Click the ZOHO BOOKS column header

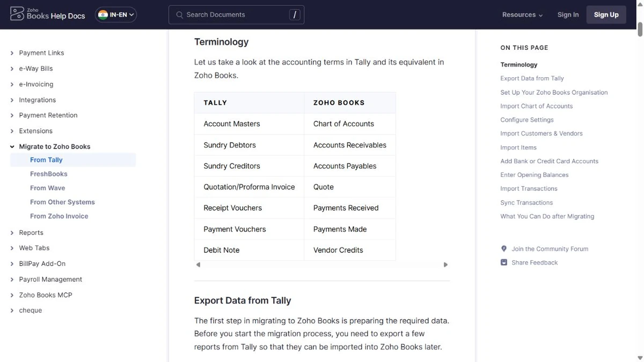[350, 102]
